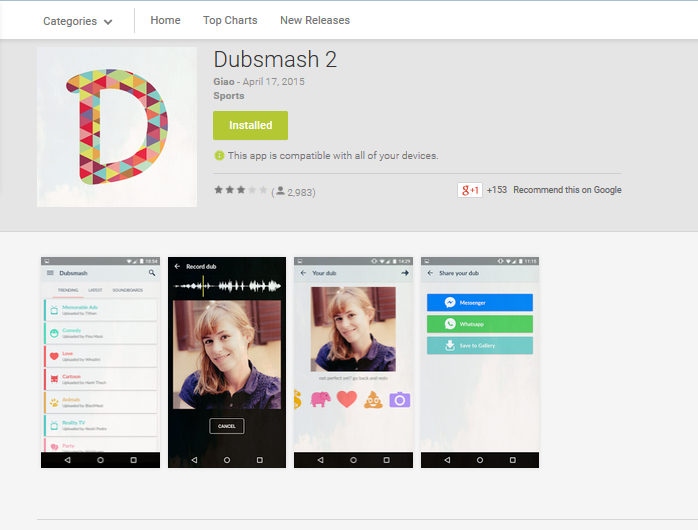Click the Reality TV icon
Viewport: 698px width, 530px height.
tap(54, 425)
